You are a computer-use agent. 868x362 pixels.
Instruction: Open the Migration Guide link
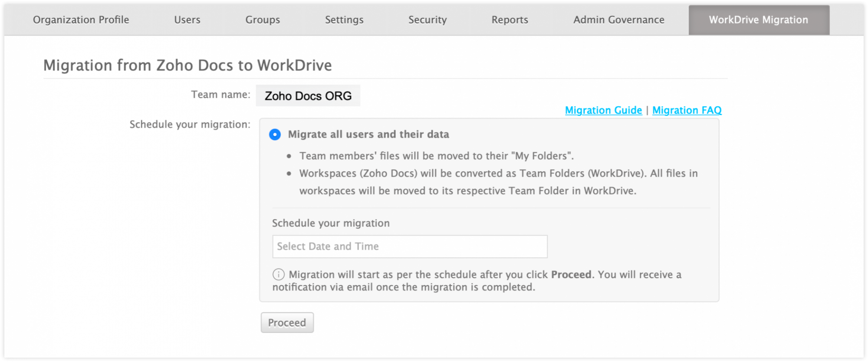[x=603, y=110]
